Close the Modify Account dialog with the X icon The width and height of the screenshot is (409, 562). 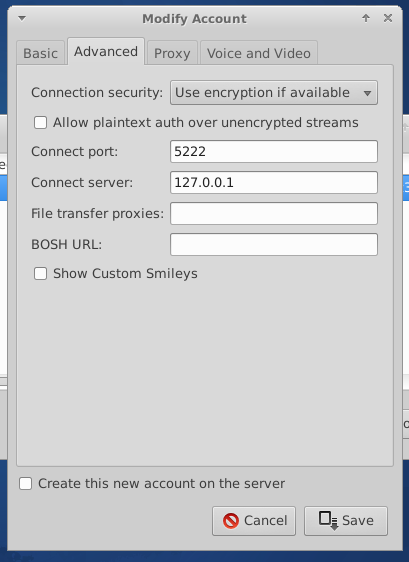point(388,18)
